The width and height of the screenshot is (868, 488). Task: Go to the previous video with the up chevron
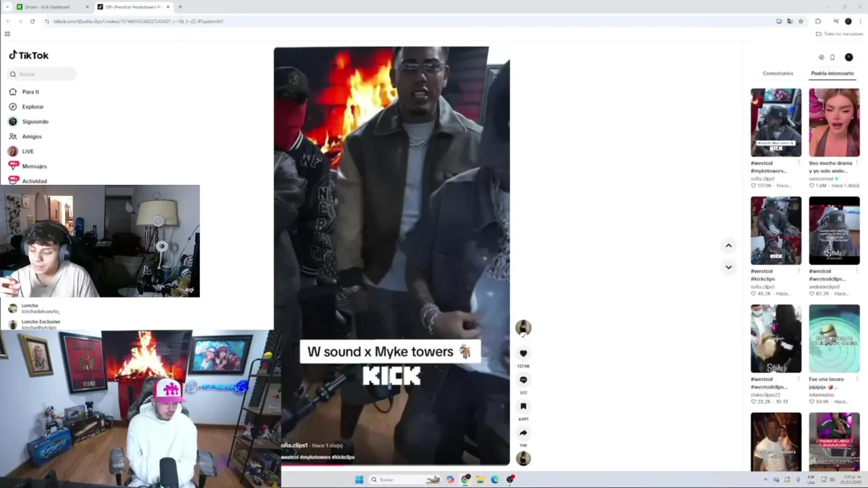click(x=728, y=245)
